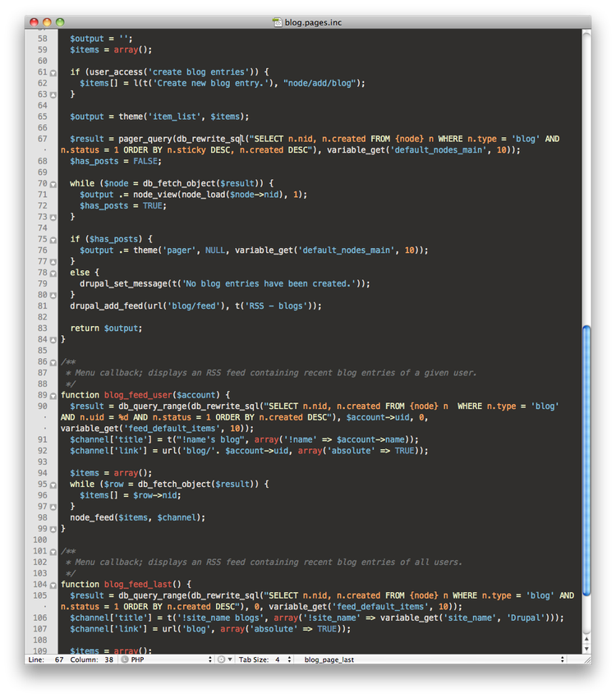Click the 'return $output;' statement
This screenshot has height=698, width=616.
coord(106,328)
